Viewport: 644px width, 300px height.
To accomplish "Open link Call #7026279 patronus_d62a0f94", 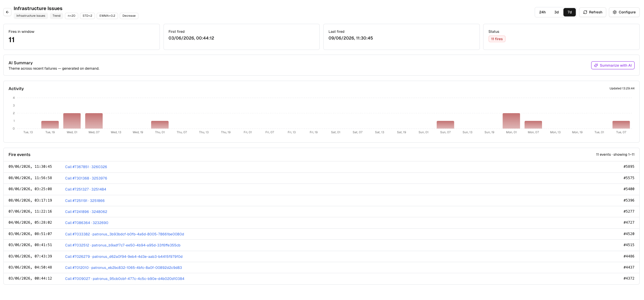I will coord(124,257).
